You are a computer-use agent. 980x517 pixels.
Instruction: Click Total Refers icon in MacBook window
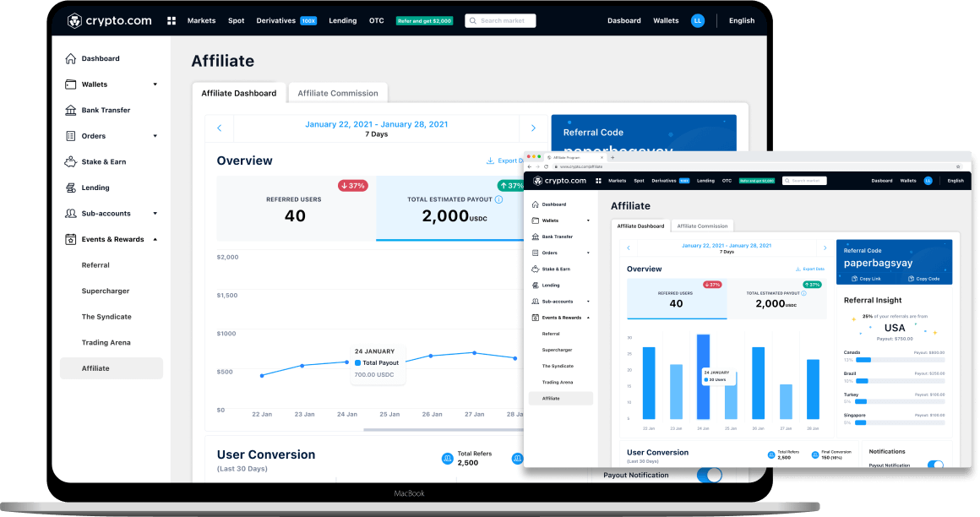[x=448, y=458]
